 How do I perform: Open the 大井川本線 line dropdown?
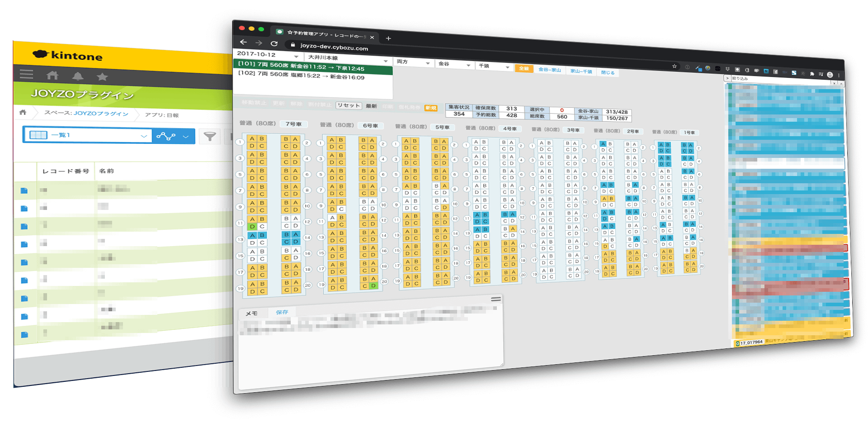348,59
